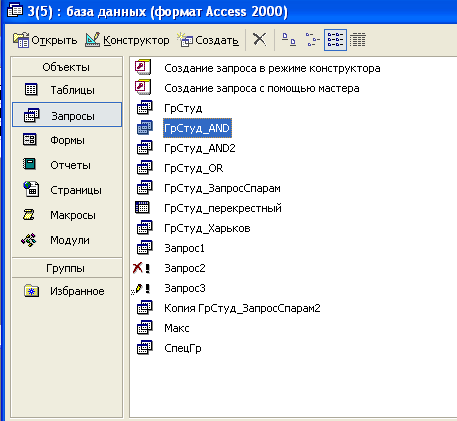
Task: Click the Модули module icon
Action: pyautogui.click(x=29, y=240)
